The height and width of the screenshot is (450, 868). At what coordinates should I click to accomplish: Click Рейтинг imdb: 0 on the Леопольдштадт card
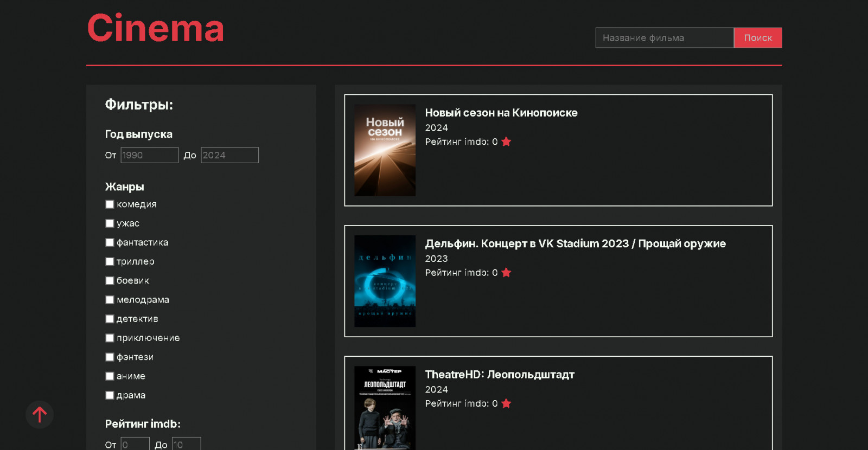(461, 404)
